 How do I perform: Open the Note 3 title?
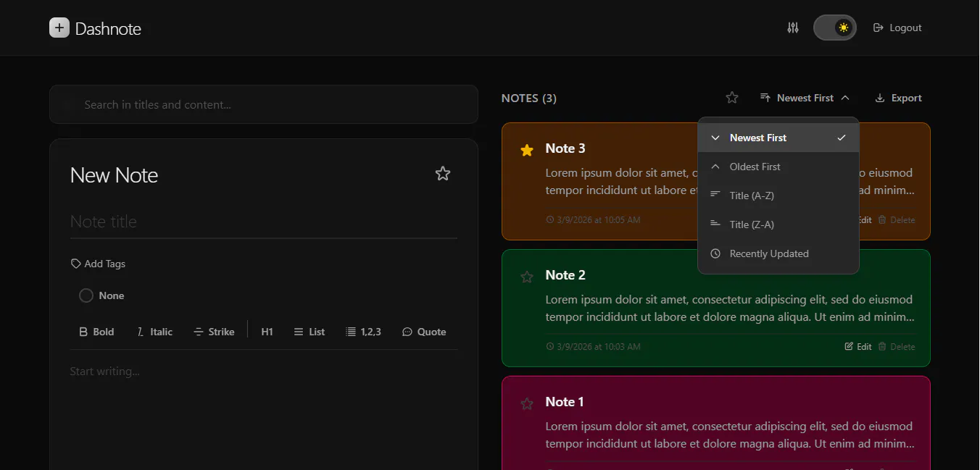pyautogui.click(x=565, y=148)
